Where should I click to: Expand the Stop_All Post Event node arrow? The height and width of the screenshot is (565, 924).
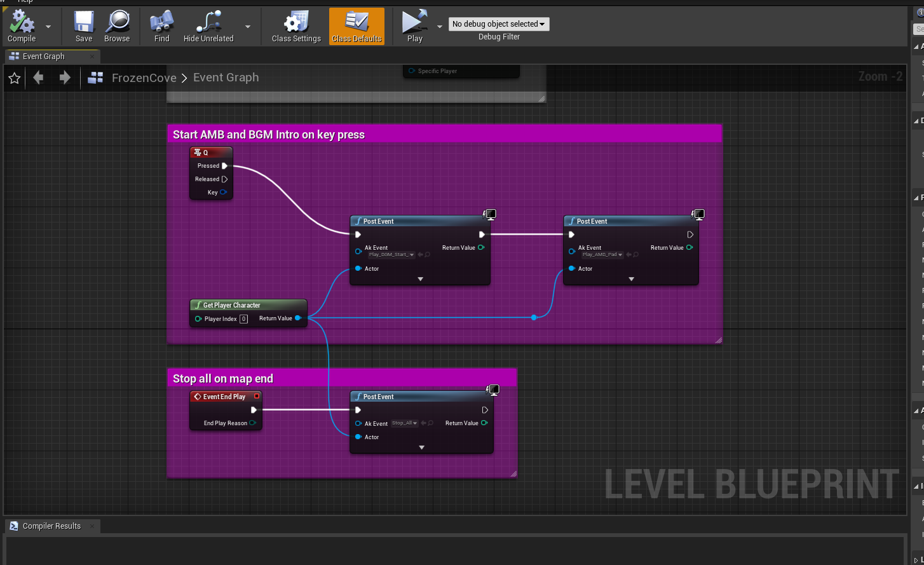[421, 447]
